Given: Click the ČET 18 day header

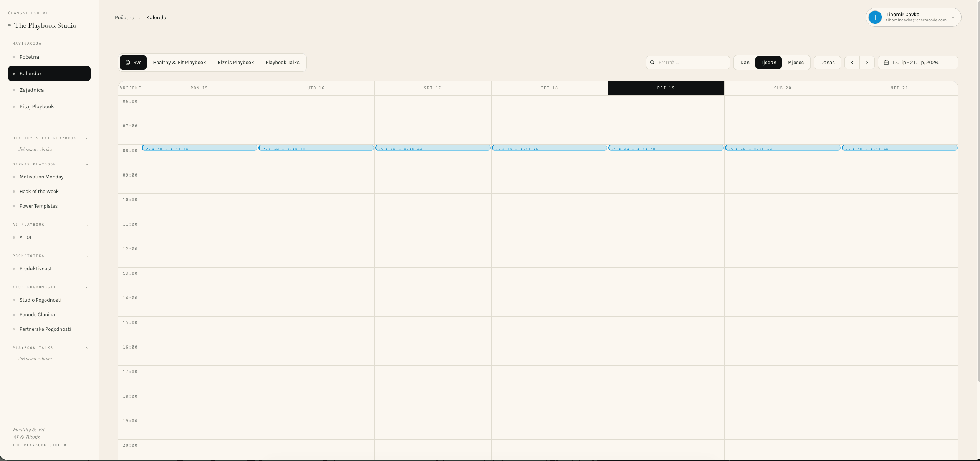Looking at the screenshot, I should (550, 88).
